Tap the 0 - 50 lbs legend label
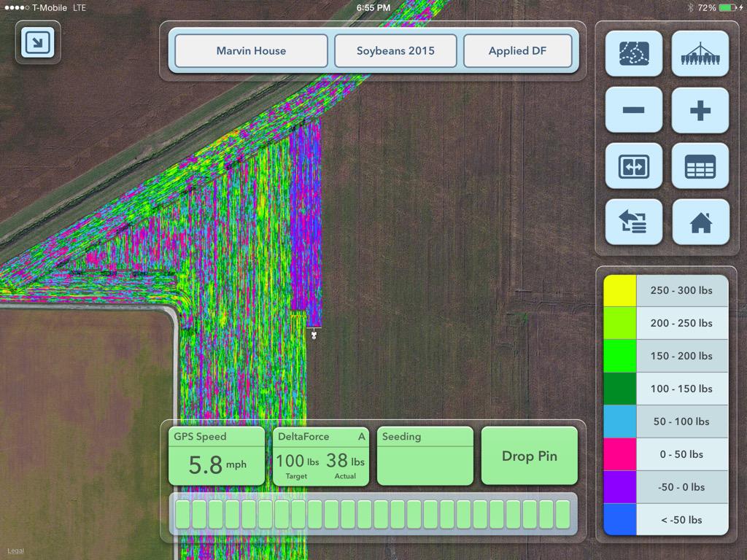 681,454
